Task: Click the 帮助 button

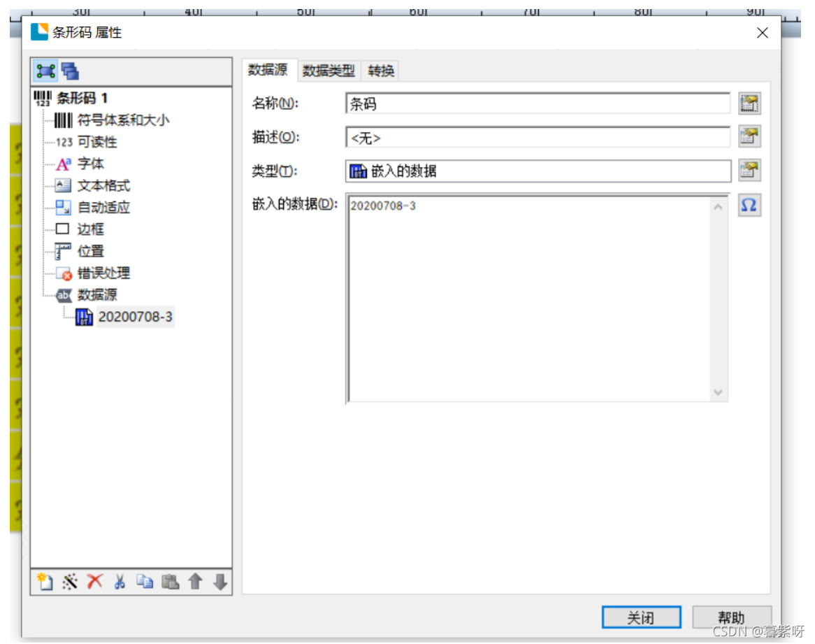Action: pos(731,617)
